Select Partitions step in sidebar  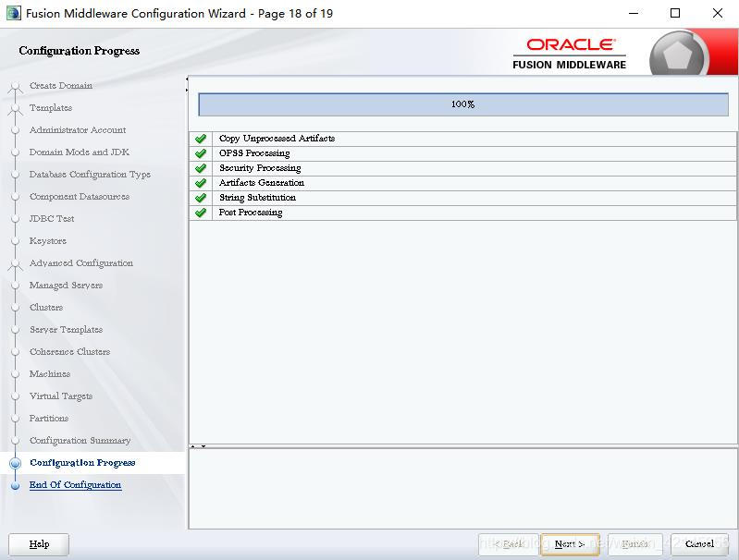[x=48, y=418]
